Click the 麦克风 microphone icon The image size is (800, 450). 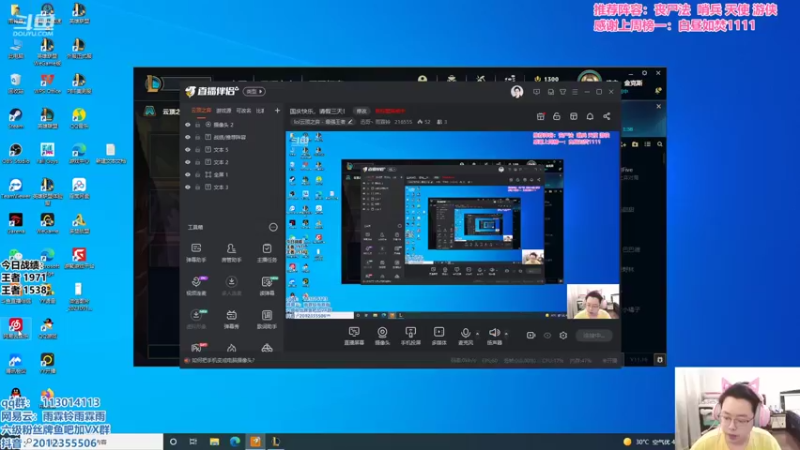[x=465, y=333]
